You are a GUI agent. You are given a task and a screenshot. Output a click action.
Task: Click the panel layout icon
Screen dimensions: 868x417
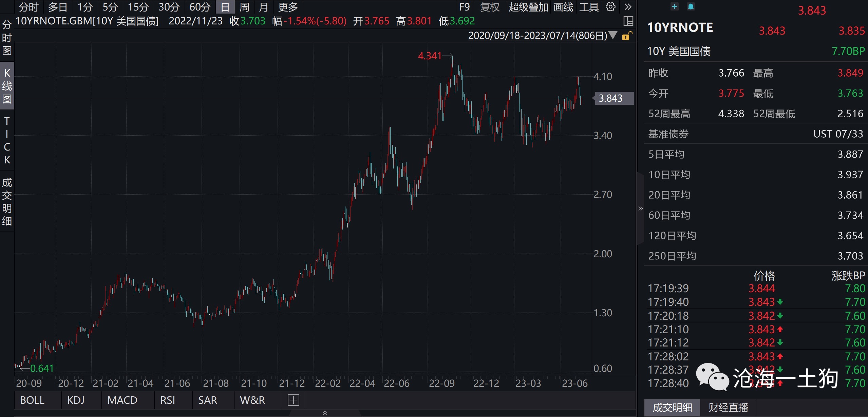(x=628, y=21)
